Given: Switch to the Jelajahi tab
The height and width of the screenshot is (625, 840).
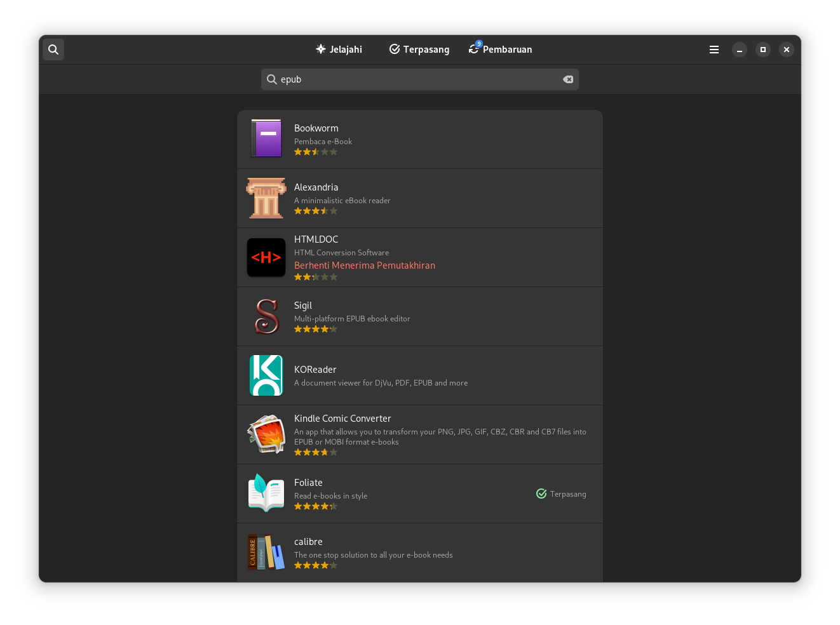Looking at the screenshot, I should pyautogui.click(x=339, y=50).
